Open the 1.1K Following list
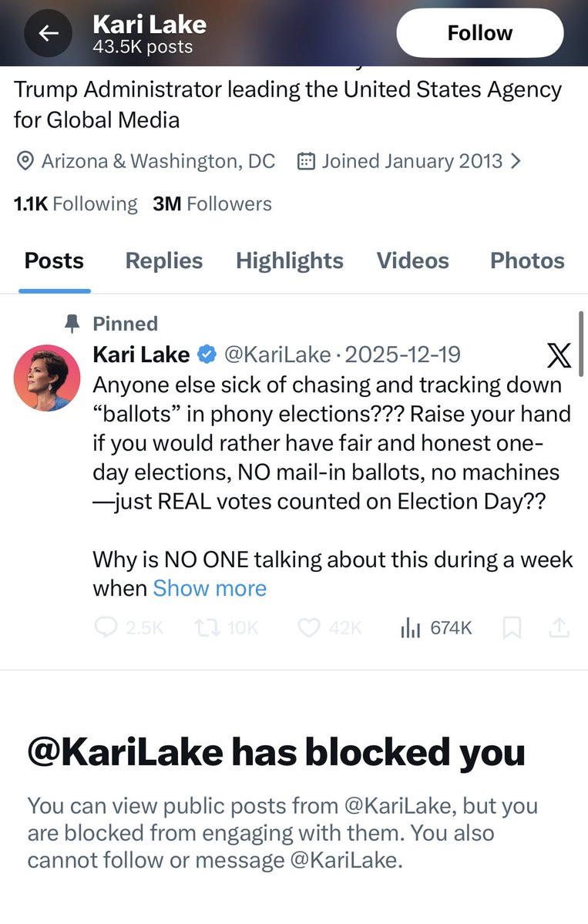 point(75,203)
